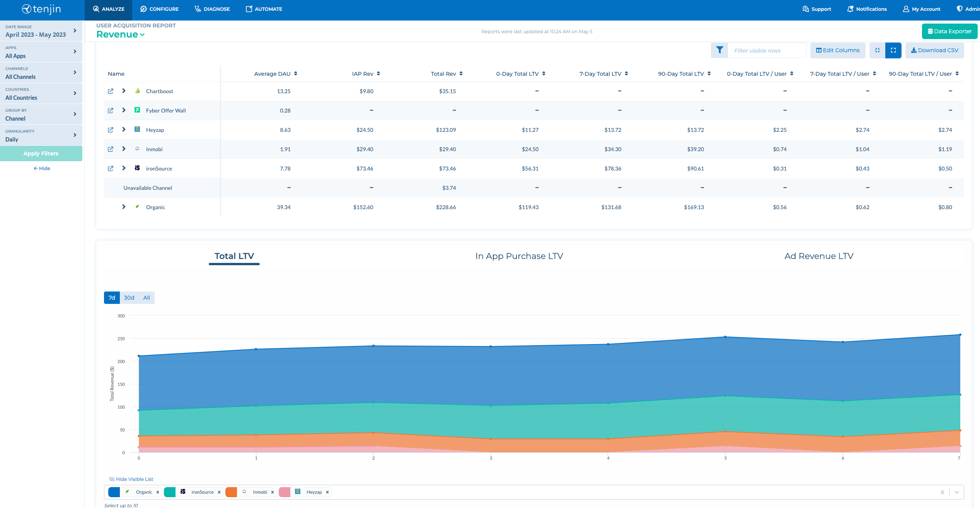Open the Revenue report dropdown
The width and height of the screenshot is (980, 508).
[x=120, y=34]
